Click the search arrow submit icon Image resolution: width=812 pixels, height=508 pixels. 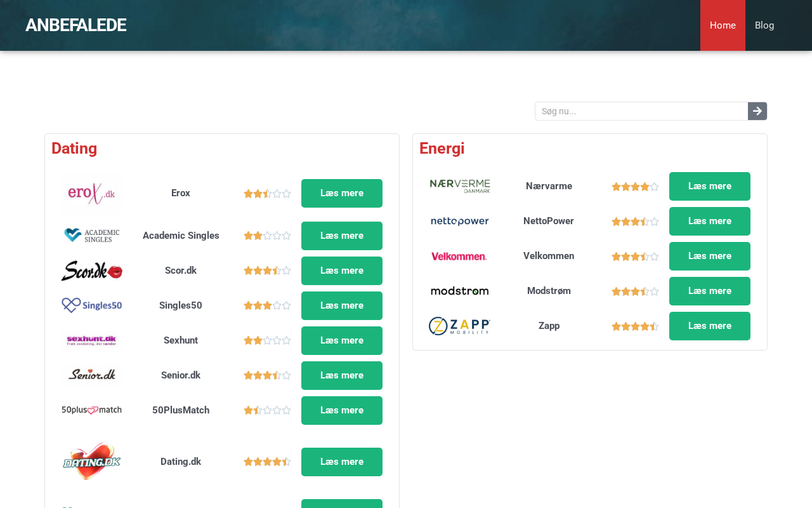tap(757, 111)
